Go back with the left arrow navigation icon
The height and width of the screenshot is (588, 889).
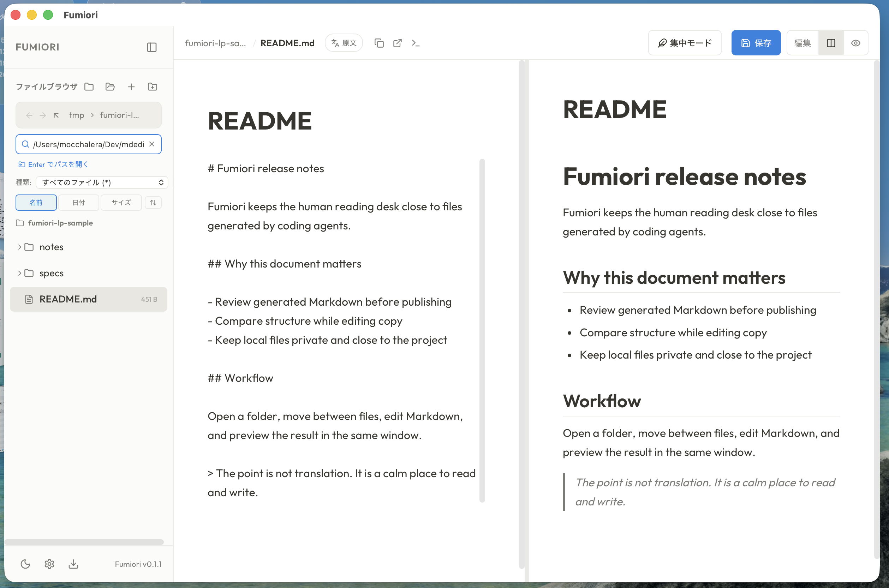[x=29, y=115]
